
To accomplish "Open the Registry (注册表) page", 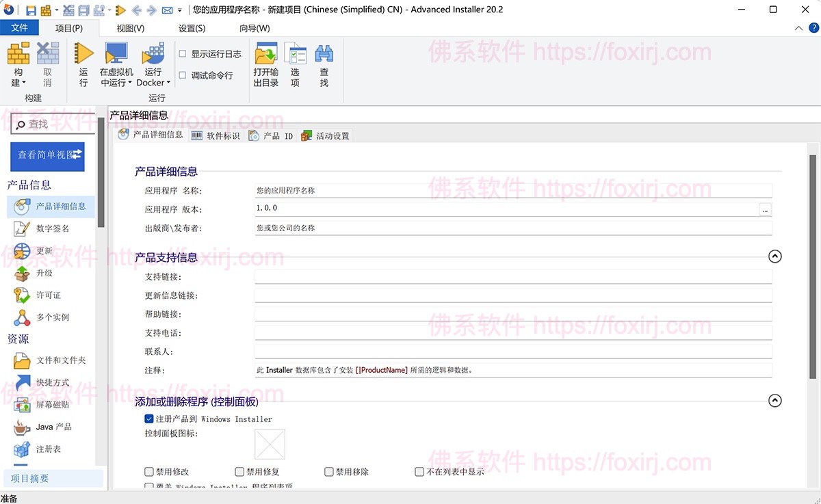I will pos(48,449).
